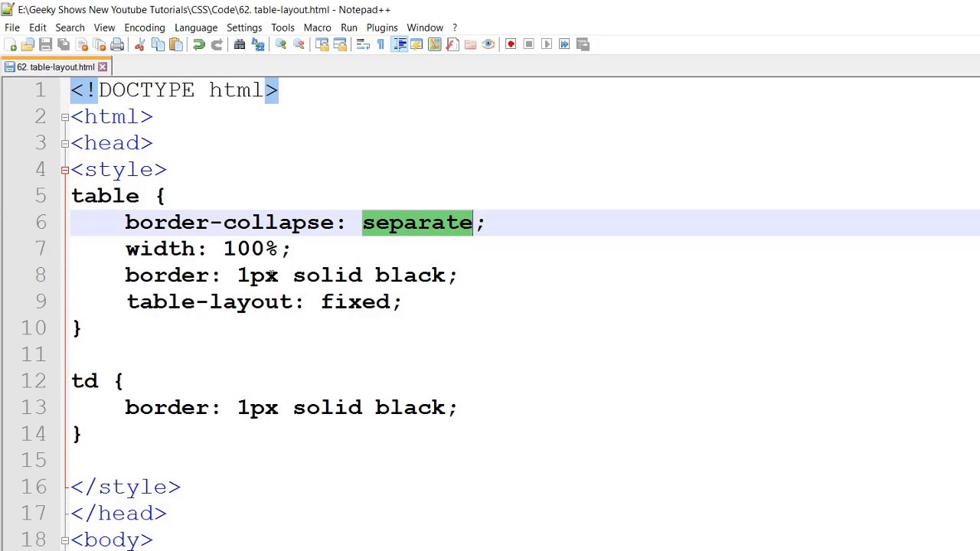Create a new file with the New icon
The height and width of the screenshot is (551, 980).
(11, 44)
